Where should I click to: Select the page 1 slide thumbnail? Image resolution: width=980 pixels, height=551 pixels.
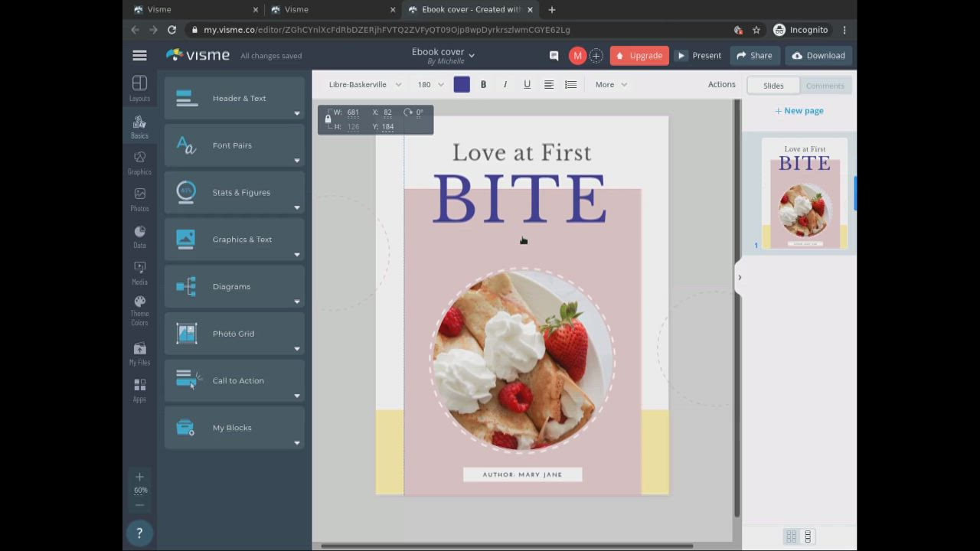804,194
